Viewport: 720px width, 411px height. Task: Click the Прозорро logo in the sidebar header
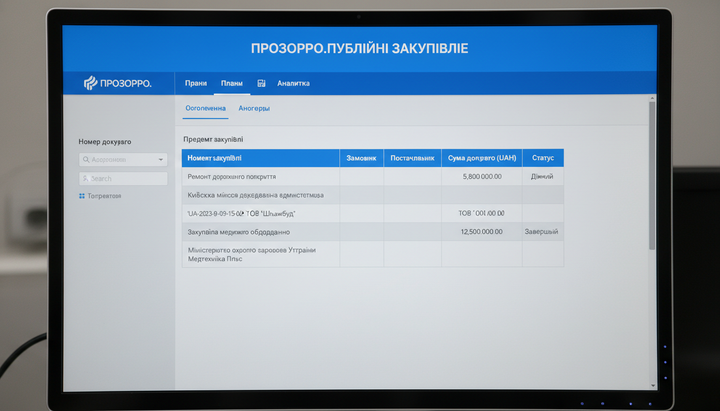pyautogui.click(x=118, y=83)
